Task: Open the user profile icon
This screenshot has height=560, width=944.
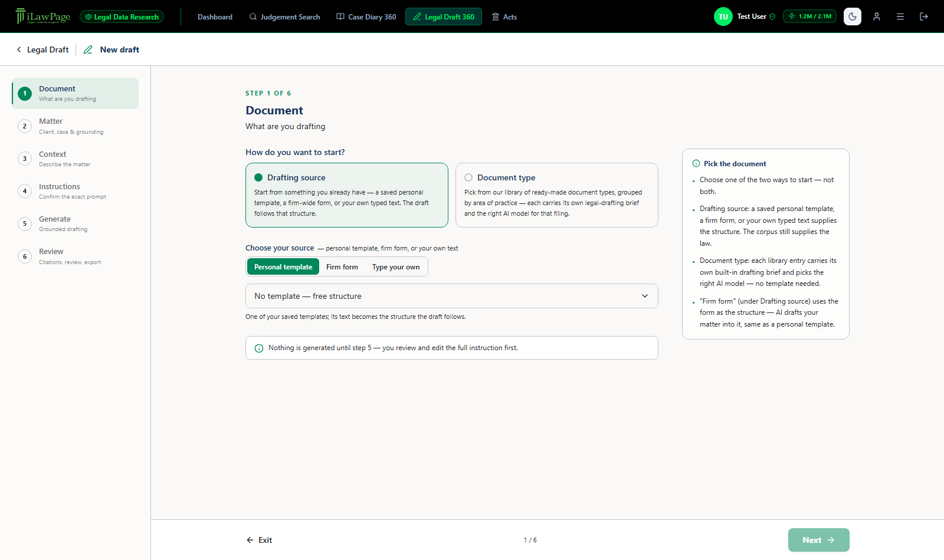Action: click(x=877, y=17)
